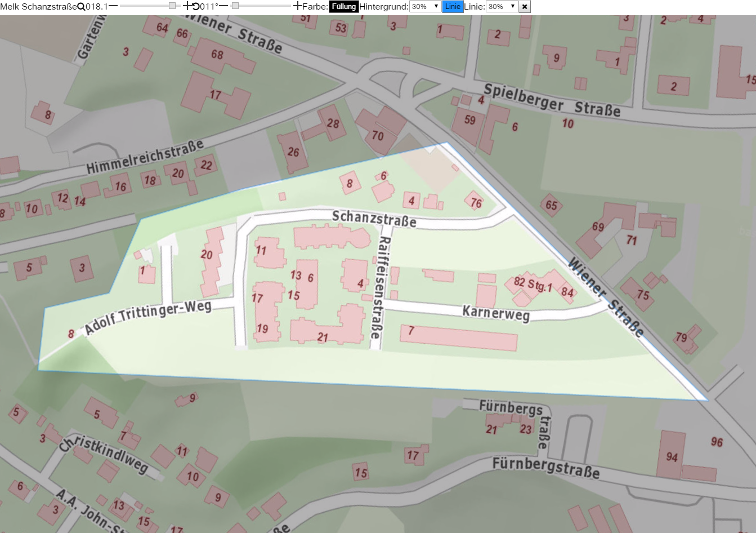This screenshot has width=756, height=533.
Task: Decrease zoom with the minus icon
Action: (113, 6)
